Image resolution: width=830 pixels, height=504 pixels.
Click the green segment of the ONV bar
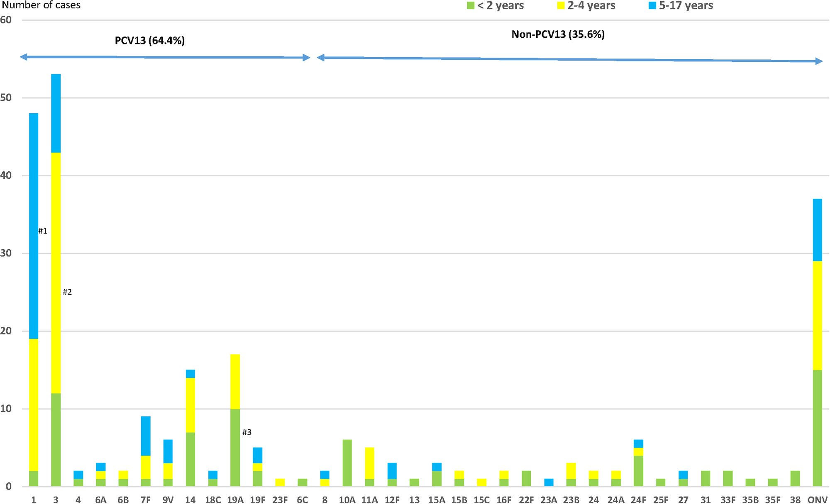coord(817,428)
